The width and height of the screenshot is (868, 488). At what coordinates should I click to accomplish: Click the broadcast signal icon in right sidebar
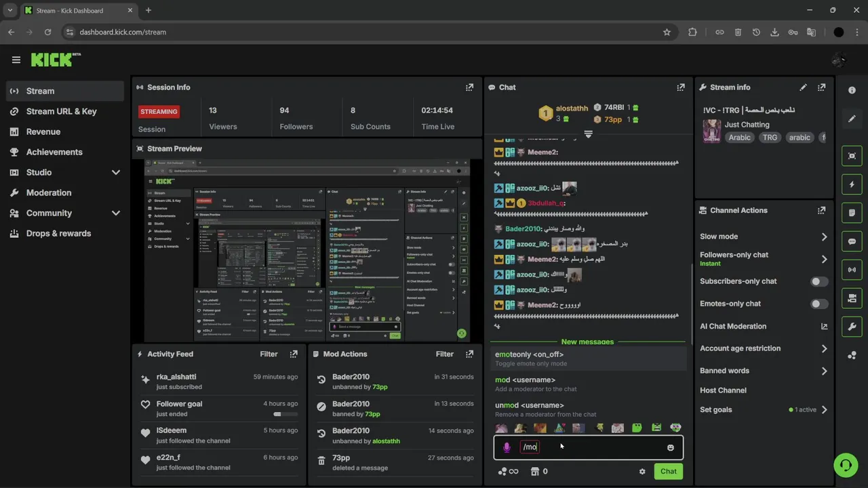pos(852,270)
